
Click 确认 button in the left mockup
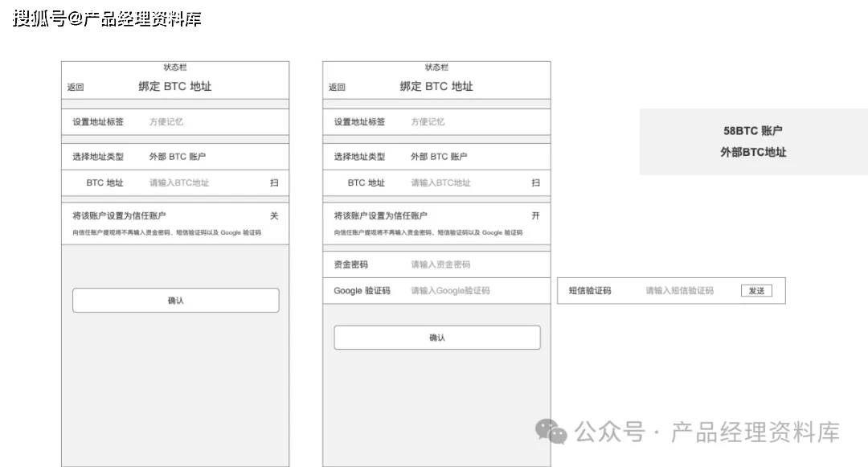(175, 301)
